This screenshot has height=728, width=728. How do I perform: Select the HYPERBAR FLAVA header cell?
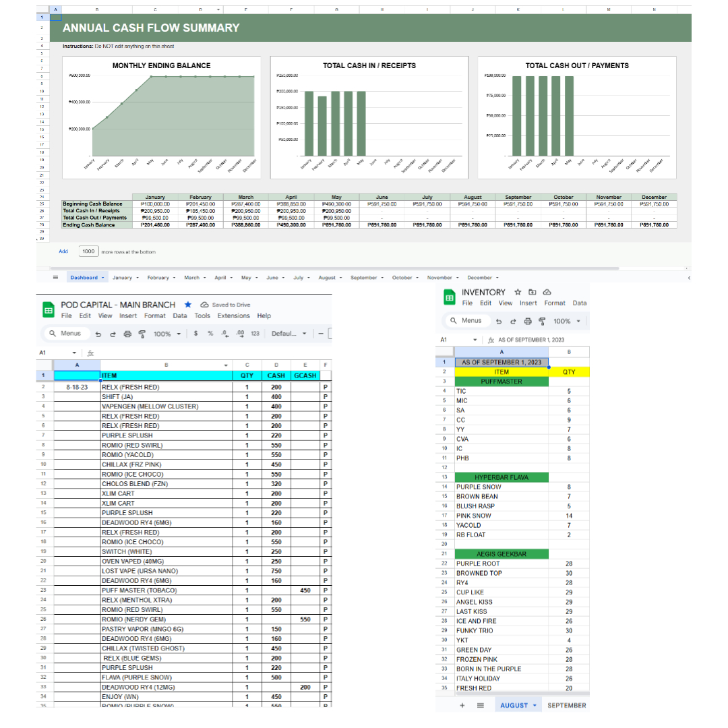click(x=502, y=477)
